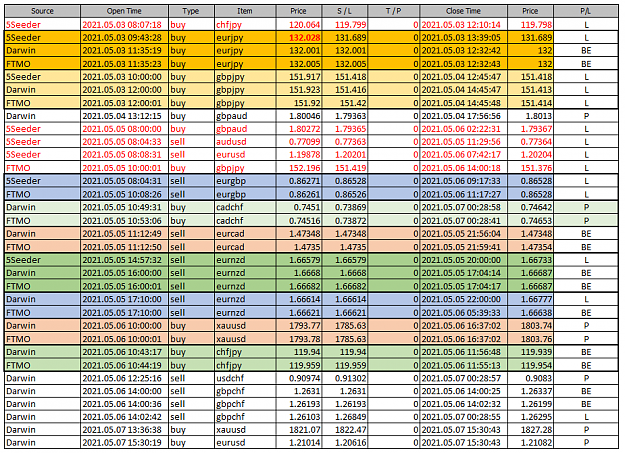
Task: Click the 1827.28 close price cell
Action: (530, 430)
